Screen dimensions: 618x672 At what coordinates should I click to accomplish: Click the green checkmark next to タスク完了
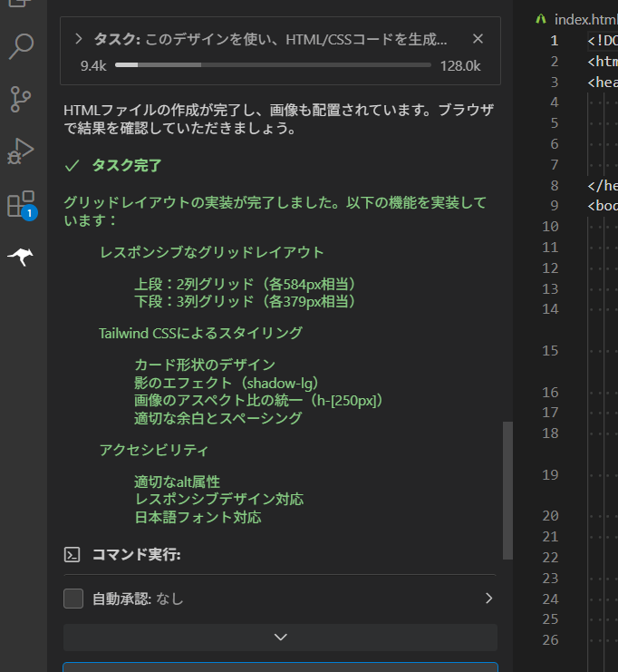pos(72,166)
